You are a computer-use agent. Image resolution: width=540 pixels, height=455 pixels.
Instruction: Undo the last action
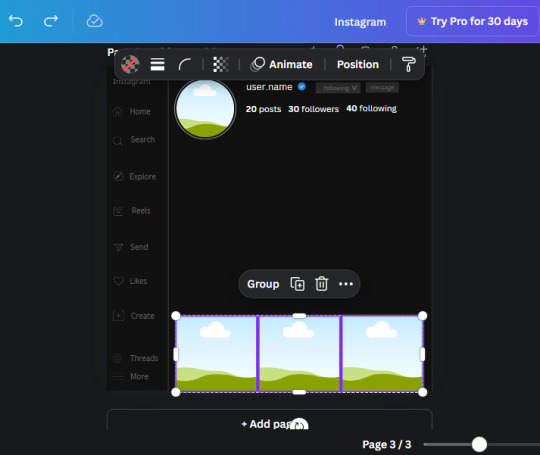(16, 21)
